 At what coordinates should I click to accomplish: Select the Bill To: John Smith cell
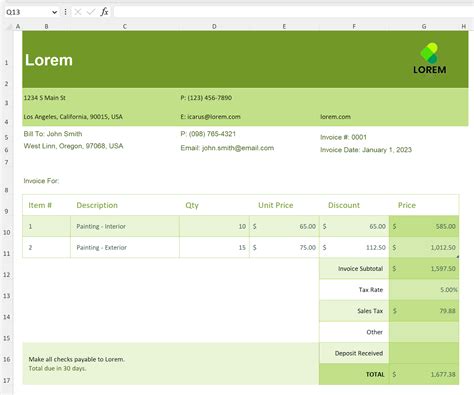pyautogui.click(x=53, y=134)
